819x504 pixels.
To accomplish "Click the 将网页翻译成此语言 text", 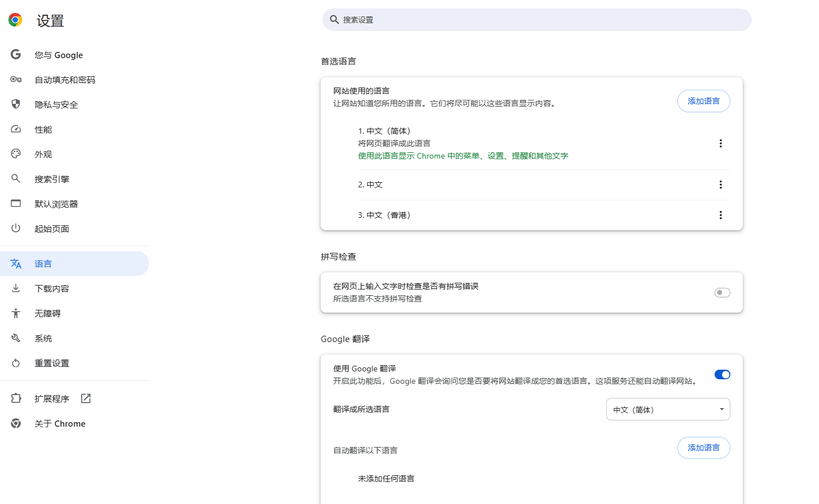I will [x=394, y=143].
